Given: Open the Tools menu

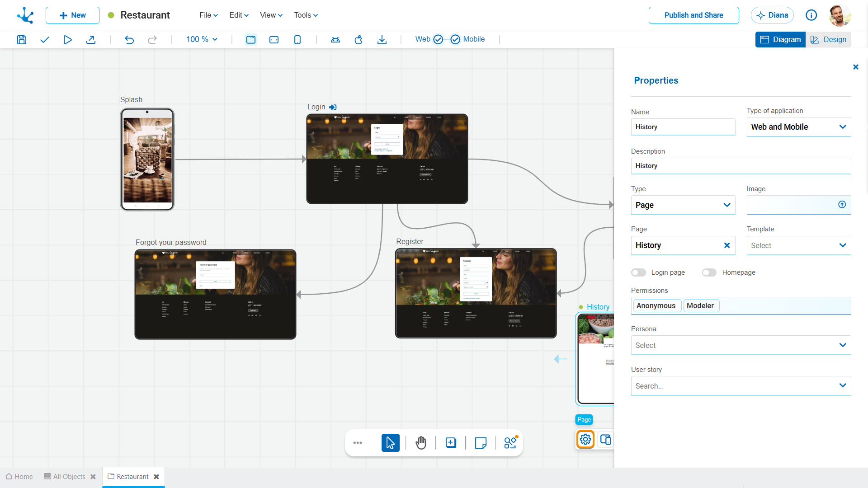Looking at the screenshot, I should point(306,15).
